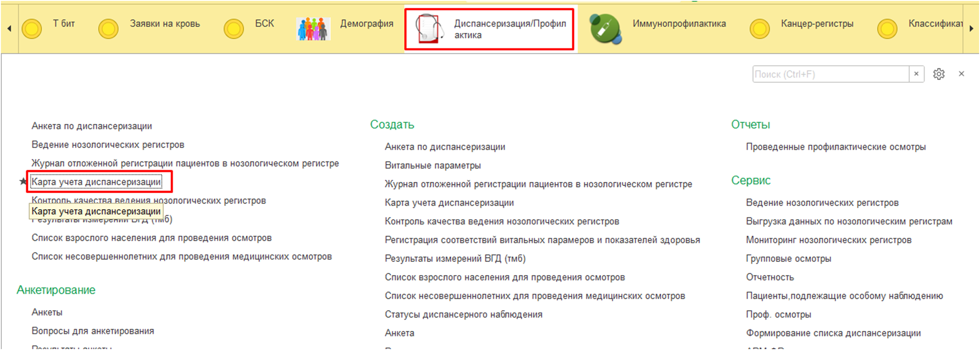Open the settings gear next to search
Image resolution: width=980 pixels, height=350 pixels.
(939, 74)
